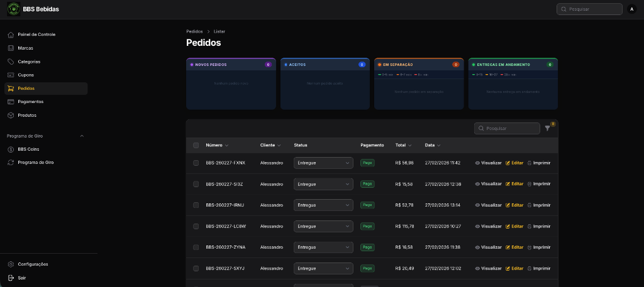644x287 pixels.
Task: Check the BBS-260227-IRNU row checkbox
Action: (196, 205)
